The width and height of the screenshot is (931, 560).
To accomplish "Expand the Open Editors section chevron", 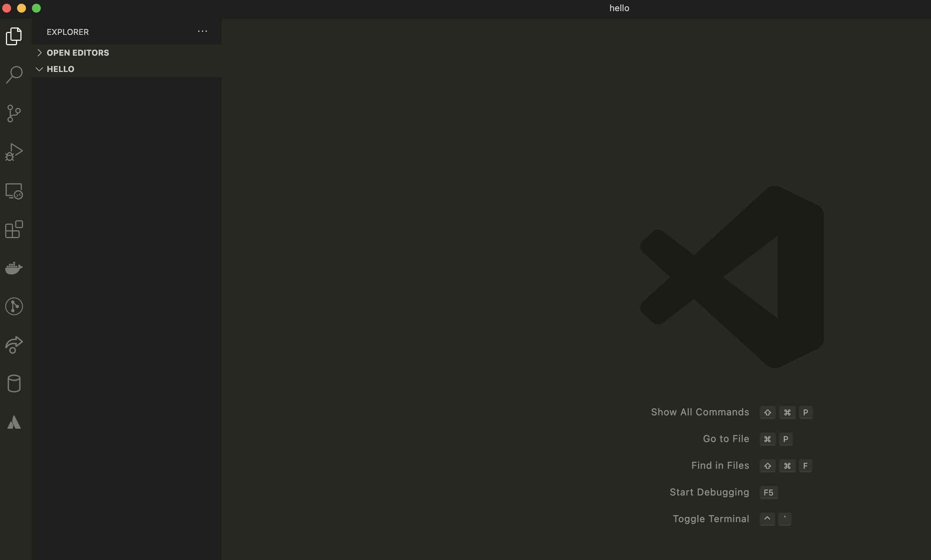I will (x=39, y=53).
